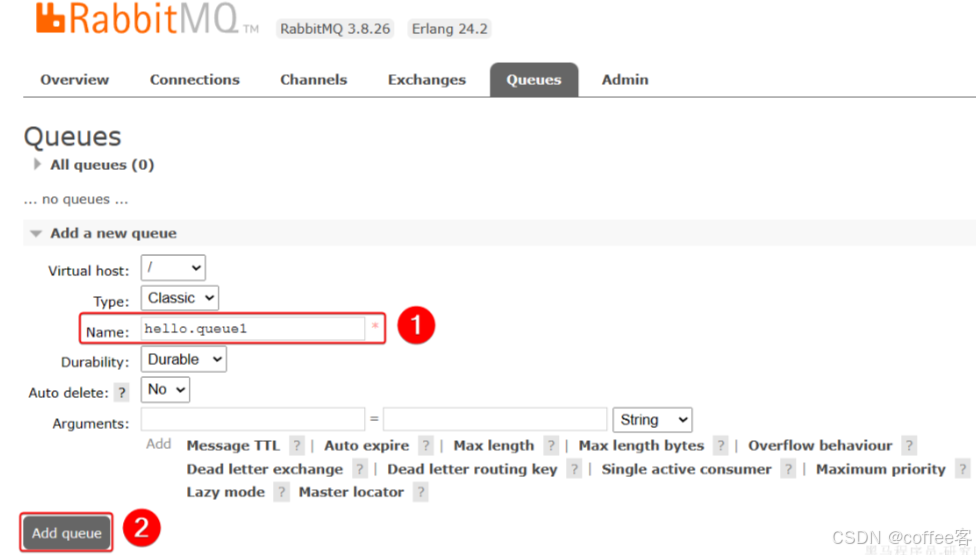Click the Arguments value input field
The height and width of the screenshot is (555, 976).
coord(495,419)
